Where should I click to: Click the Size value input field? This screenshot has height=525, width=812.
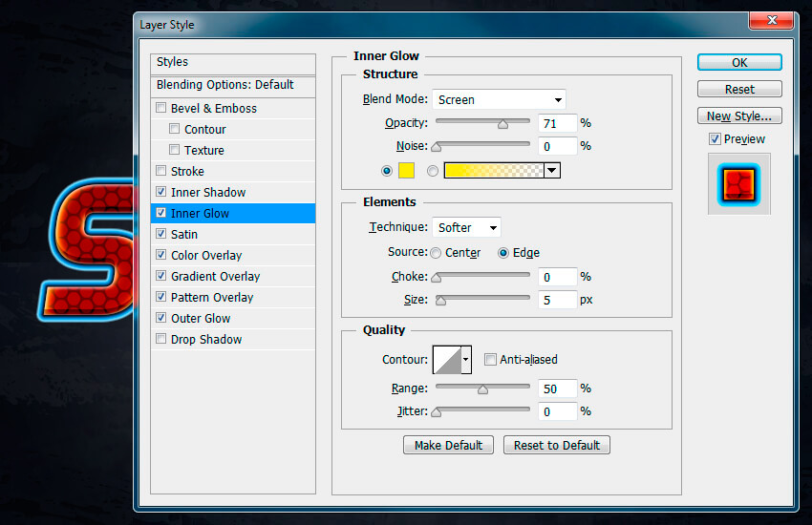pos(558,300)
